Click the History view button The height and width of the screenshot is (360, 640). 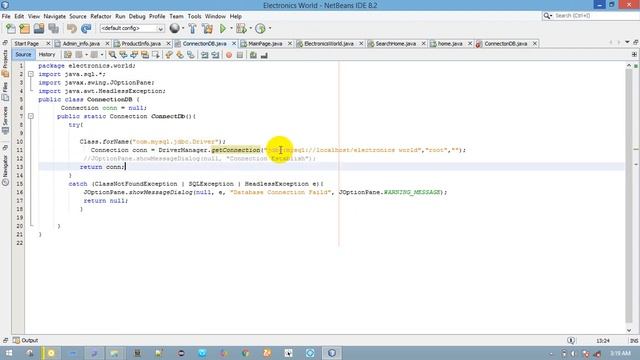47,54
